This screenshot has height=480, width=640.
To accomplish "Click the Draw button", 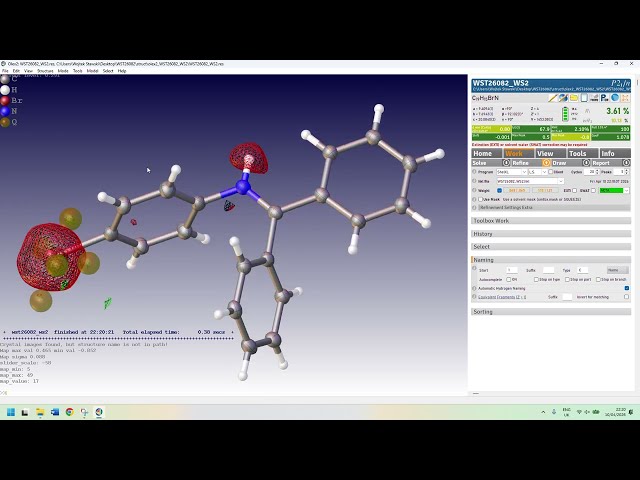I will tap(567, 163).
